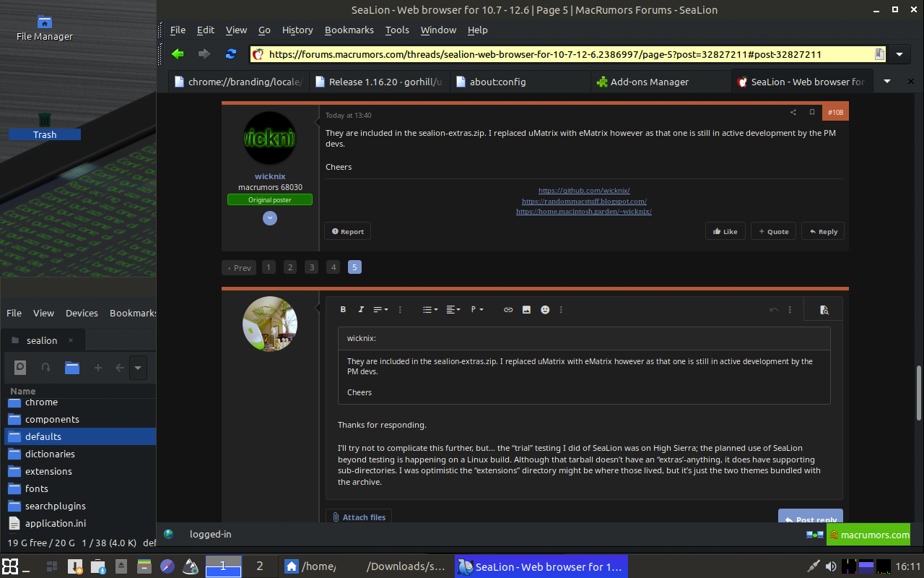Click the drive icon in the file manager toolbar
This screenshot has height=578, width=924.
pos(20,368)
